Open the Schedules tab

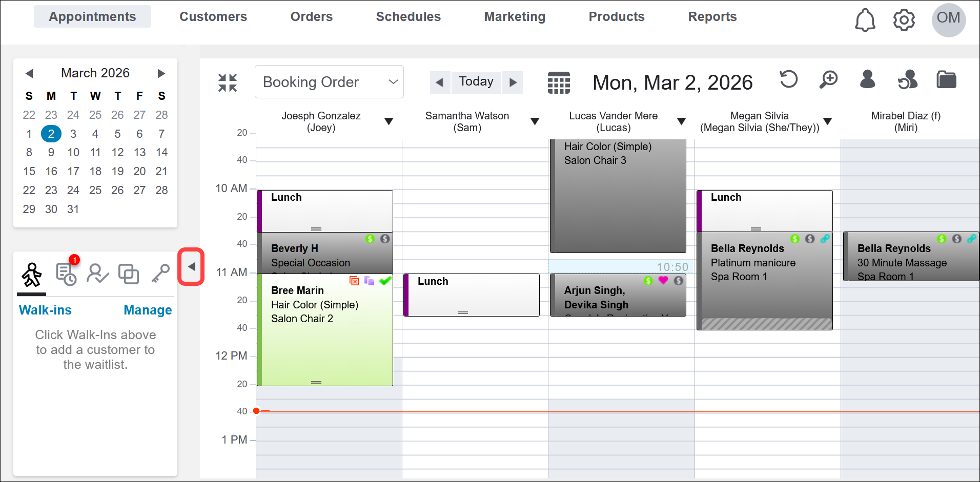point(409,16)
